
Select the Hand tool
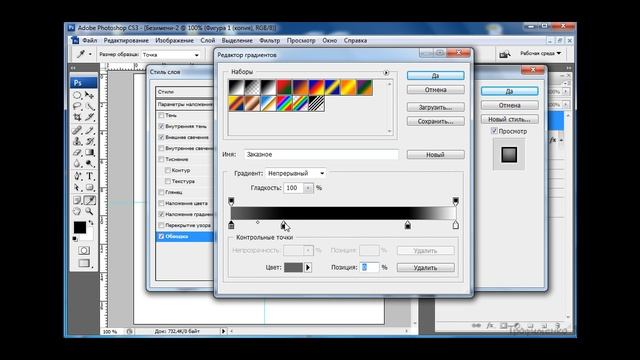click(x=77, y=211)
